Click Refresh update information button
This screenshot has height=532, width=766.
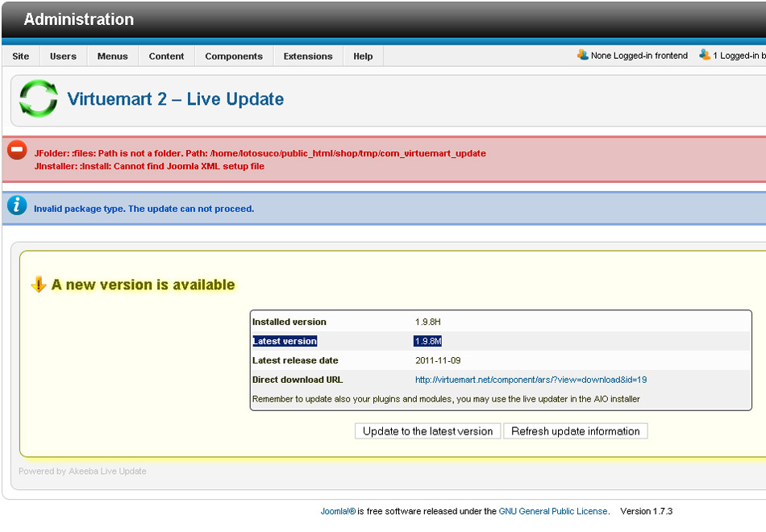click(x=576, y=431)
